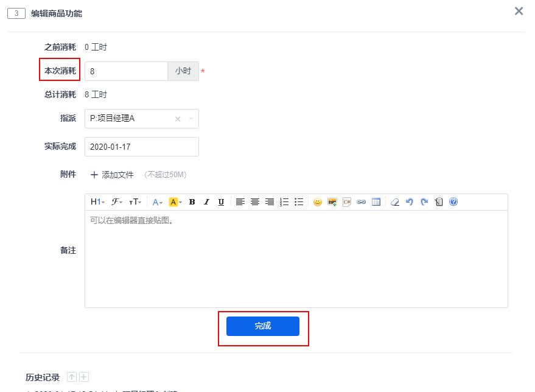Align text left

(240, 202)
